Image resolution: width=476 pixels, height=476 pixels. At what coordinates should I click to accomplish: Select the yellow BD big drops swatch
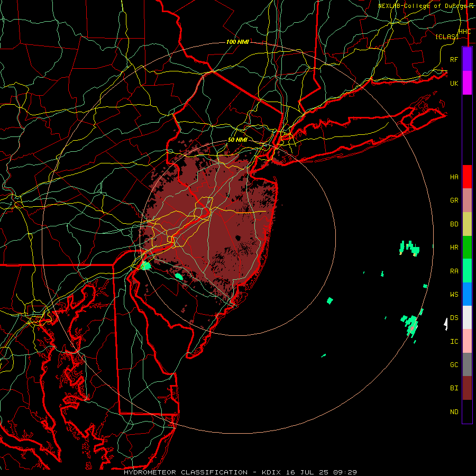[467, 224]
